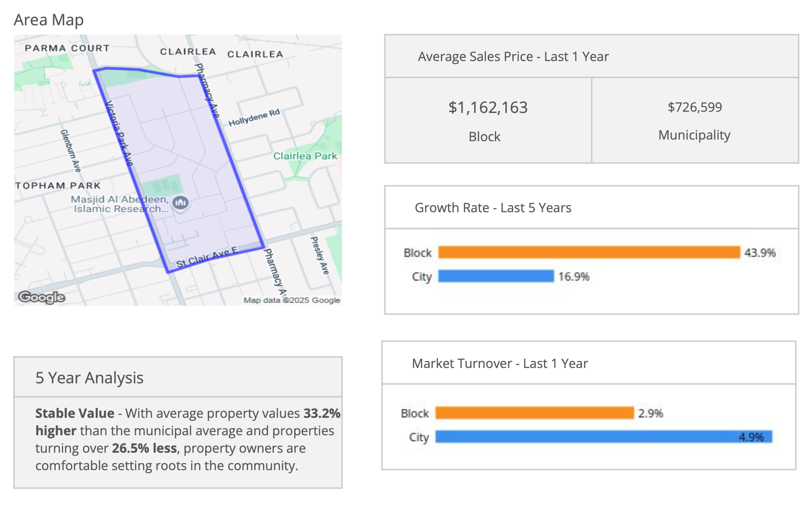The height and width of the screenshot is (520, 812).
Task: Click the St Clair Ave E street label
Action: tap(207, 257)
